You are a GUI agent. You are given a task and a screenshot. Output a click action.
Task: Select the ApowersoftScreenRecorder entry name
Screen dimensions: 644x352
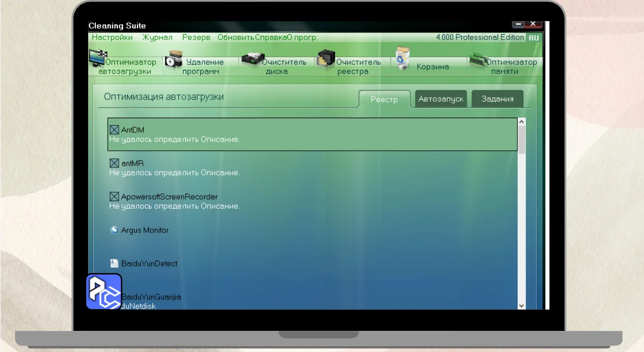170,197
